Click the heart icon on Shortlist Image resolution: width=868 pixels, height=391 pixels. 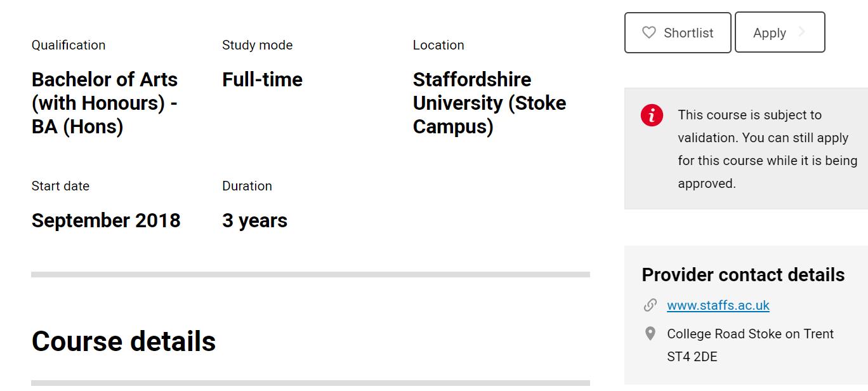648,32
